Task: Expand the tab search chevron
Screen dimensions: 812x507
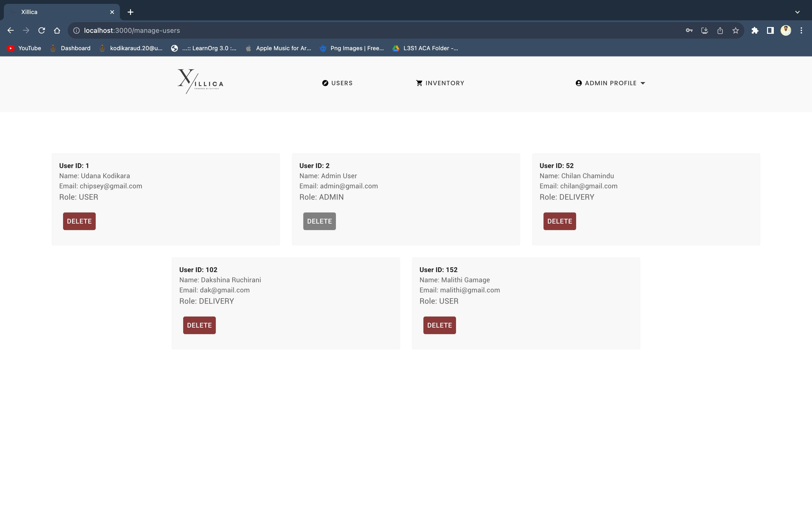Action: pyautogui.click(x=797, y=12)
